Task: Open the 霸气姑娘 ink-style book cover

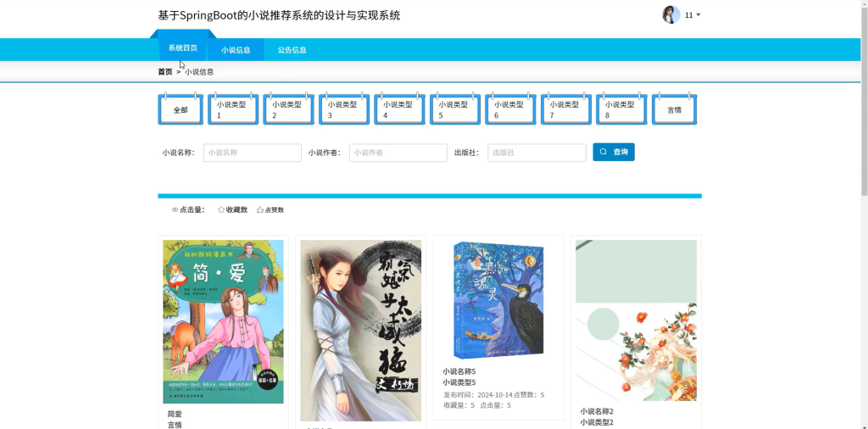Action: pyautogui.click(x=361, y=331)
